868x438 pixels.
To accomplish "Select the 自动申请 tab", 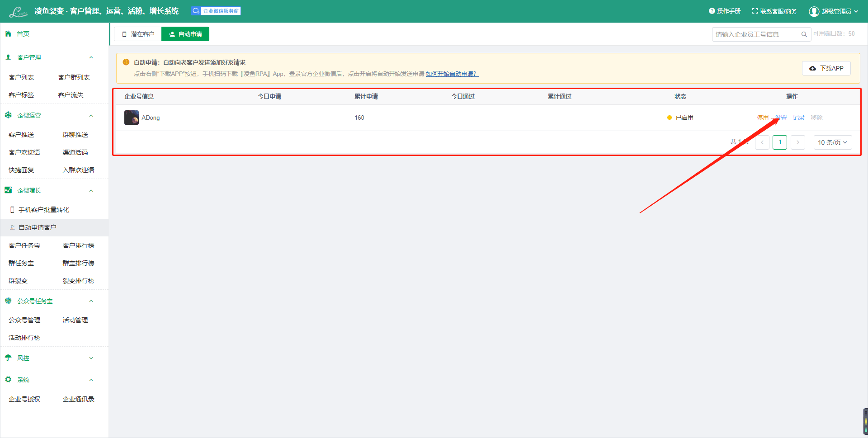I will tap(185, 34).
